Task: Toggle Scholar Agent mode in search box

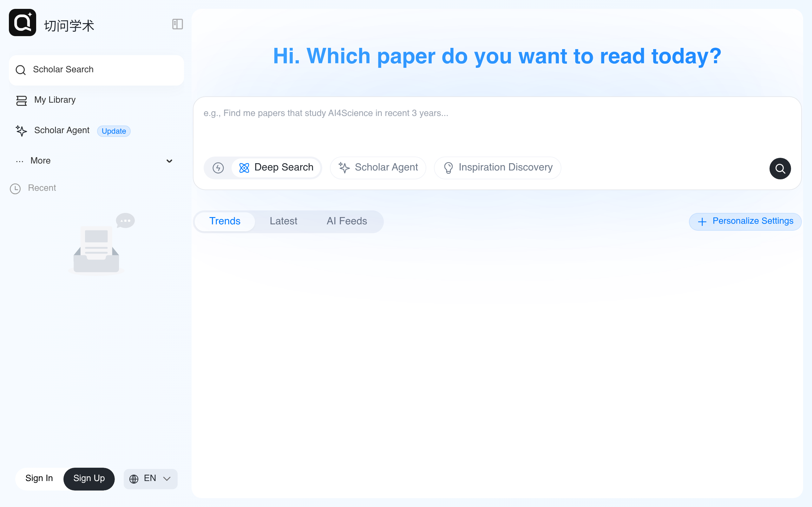Action: 378,168
